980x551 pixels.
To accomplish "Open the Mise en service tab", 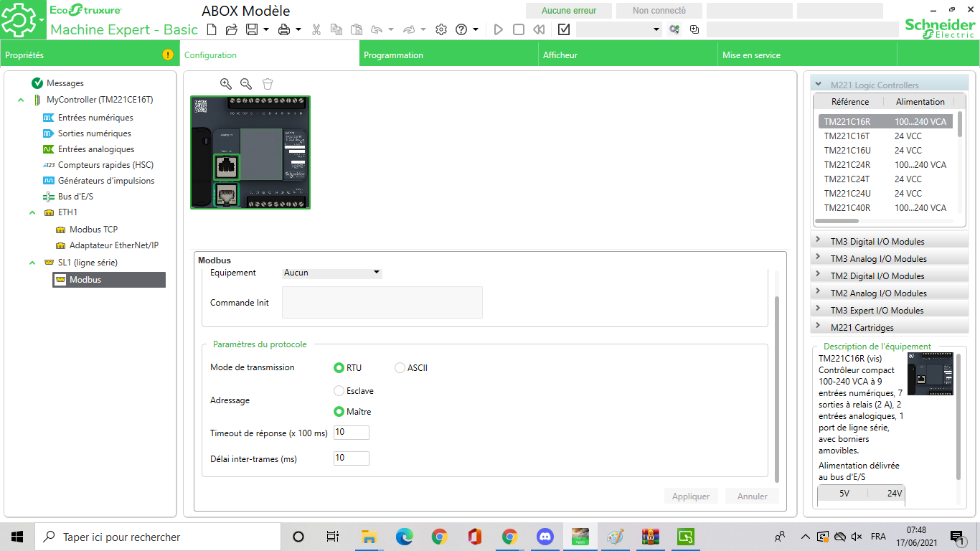I will pyautogui.click(x=751, y=55).
